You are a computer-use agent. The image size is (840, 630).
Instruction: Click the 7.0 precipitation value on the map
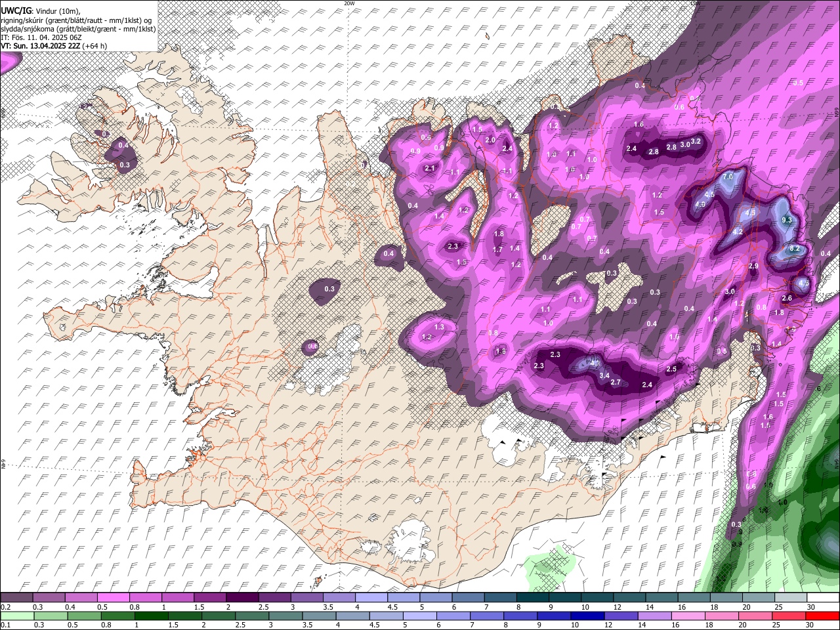(727, 177)
